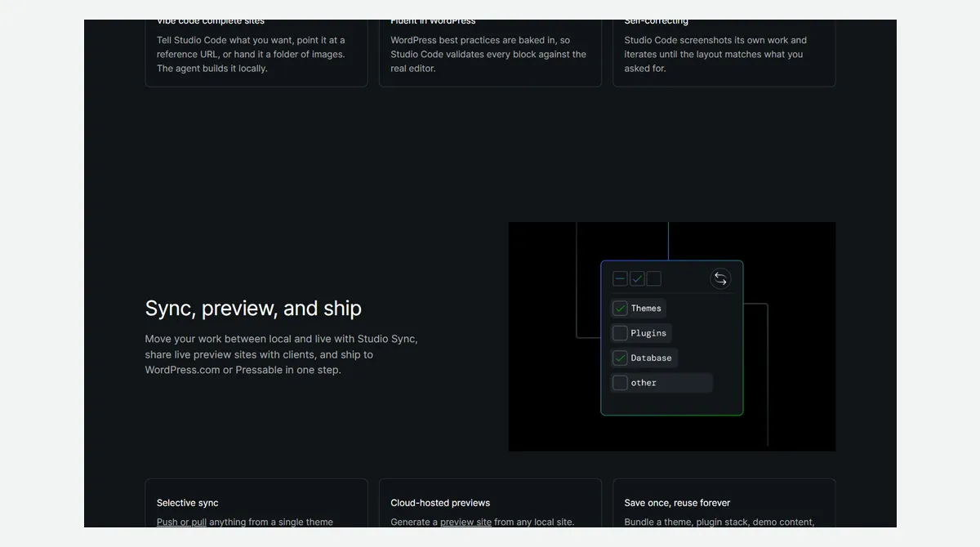Select the 'Selective sync' card title

click(x=188, y=503)
